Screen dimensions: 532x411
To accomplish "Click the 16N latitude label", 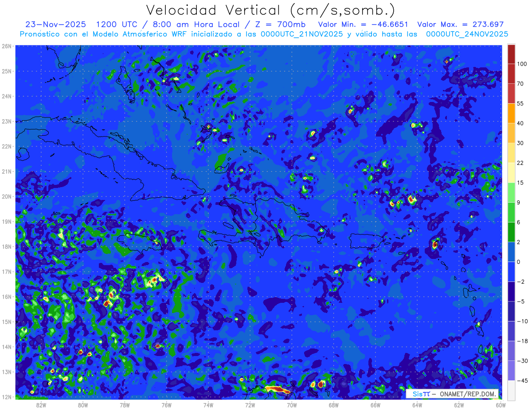I will point(6,297).
